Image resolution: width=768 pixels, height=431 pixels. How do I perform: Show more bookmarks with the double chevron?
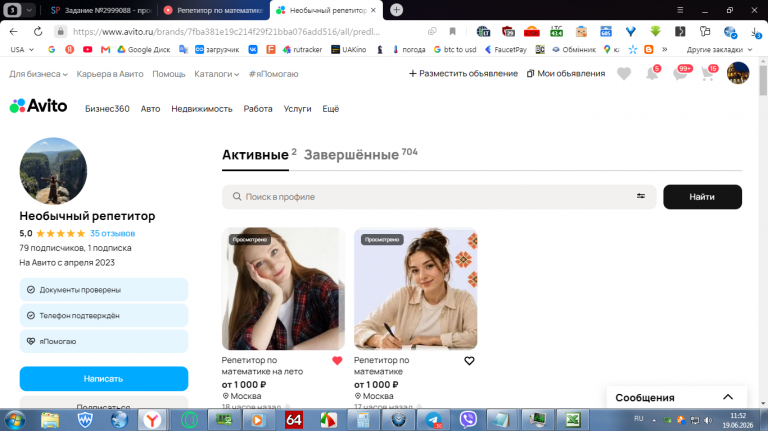point(665,49)
